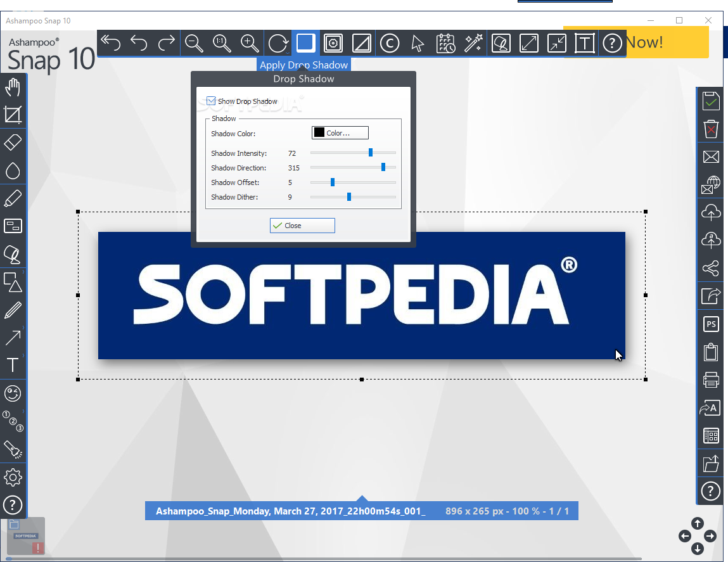Click the help question mark in top toolbar
The height and width of the screenshot is (562, 728).
pyautogui.click(x=613, y=43)
